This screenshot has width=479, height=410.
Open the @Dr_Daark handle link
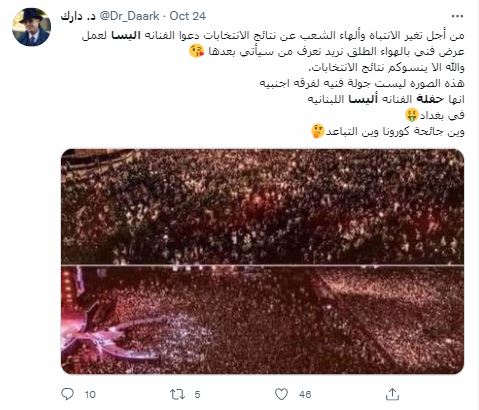coord(129,16)
